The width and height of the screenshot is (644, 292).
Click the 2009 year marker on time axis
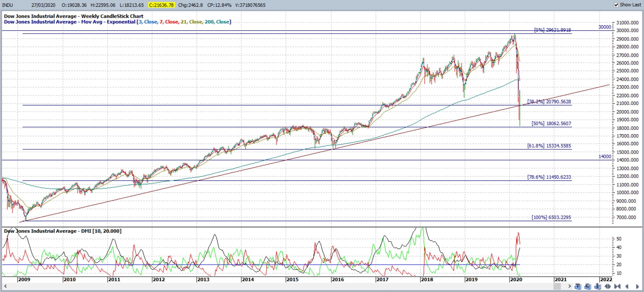coord(24,280)
